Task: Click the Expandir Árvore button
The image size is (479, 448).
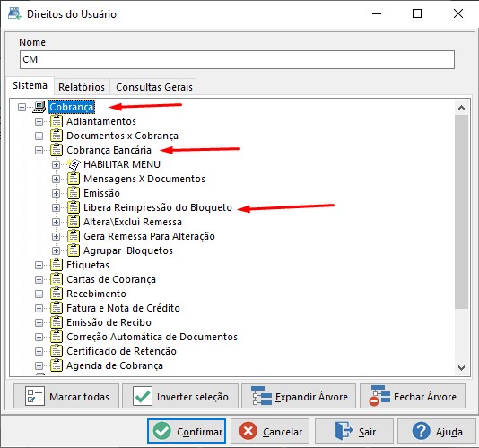Action: 299,396
